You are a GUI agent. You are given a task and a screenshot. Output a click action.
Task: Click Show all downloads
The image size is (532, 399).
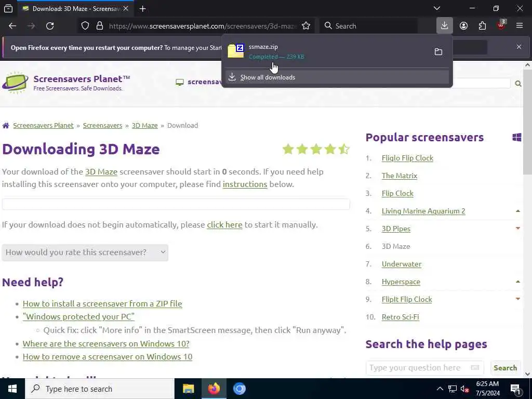(337, 77)
